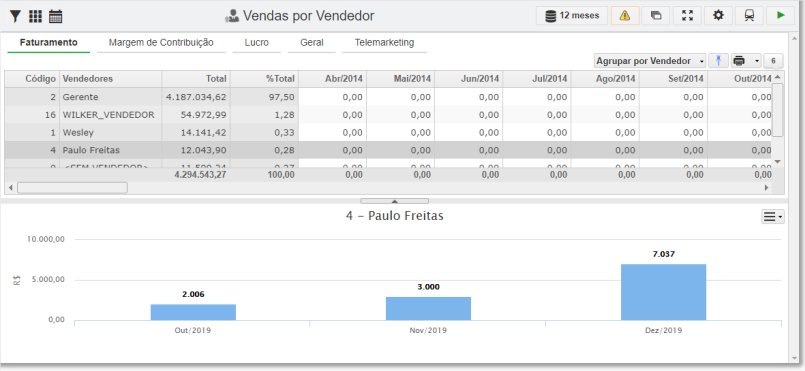Open the calendar icon
Viewport: 805px width, 371px height.
click(x=55, y=16)
